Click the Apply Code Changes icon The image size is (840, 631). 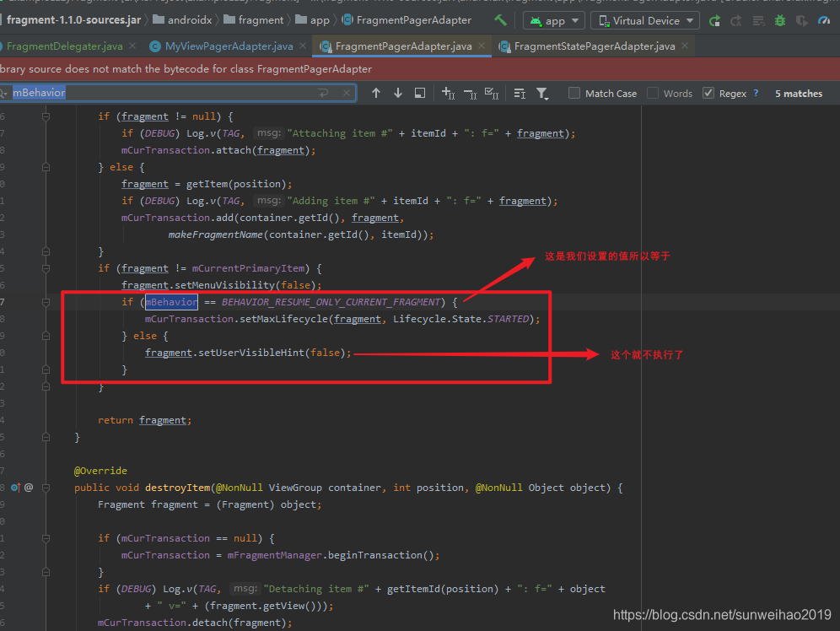coord(758,21)
